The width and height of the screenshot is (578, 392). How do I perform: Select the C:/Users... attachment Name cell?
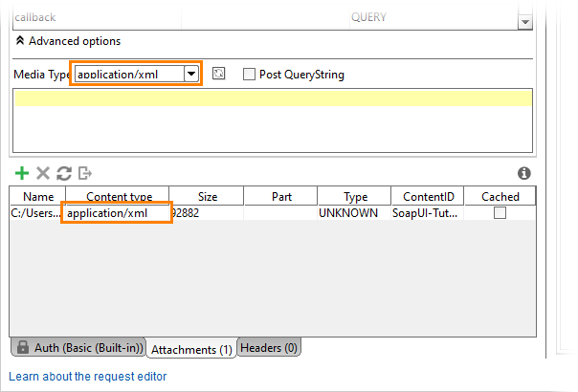click(36, 213)
